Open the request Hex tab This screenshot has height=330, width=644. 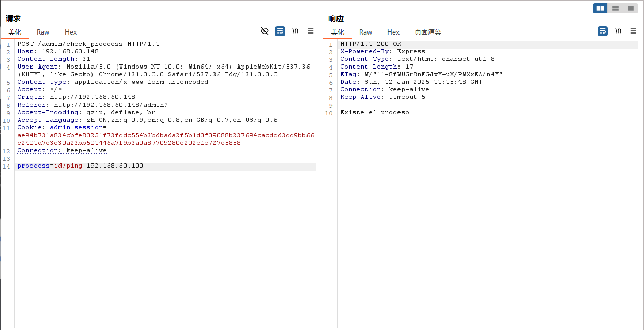(x=71, y=32)
